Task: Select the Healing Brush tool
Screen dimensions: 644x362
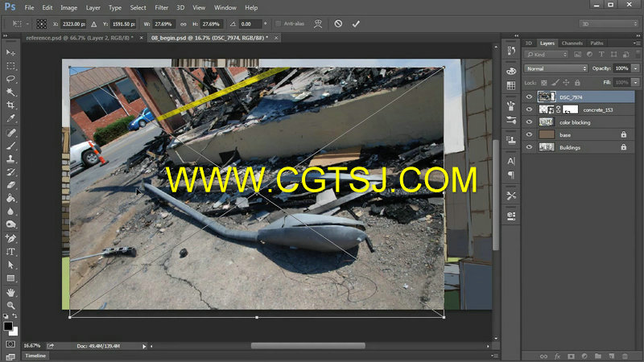Action: click(10, 133)
